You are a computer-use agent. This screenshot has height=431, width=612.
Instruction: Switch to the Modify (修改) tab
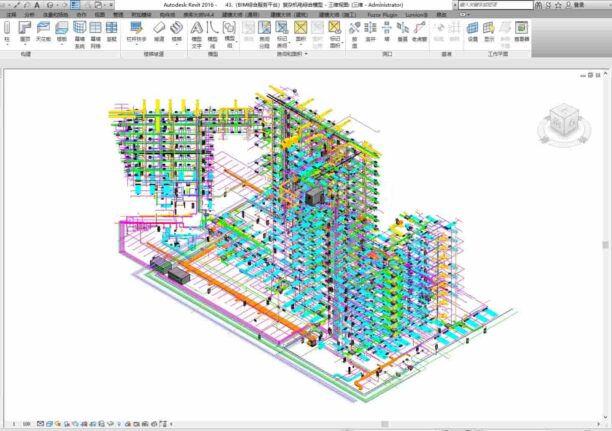(441, 14)
